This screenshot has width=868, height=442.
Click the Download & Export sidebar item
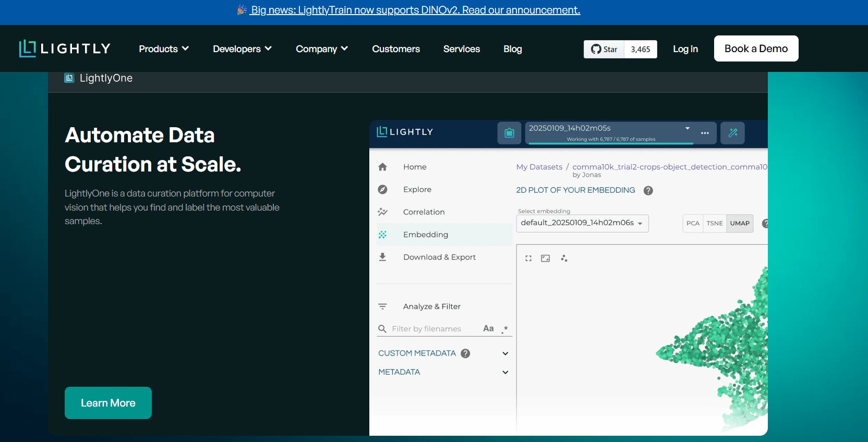444,257
